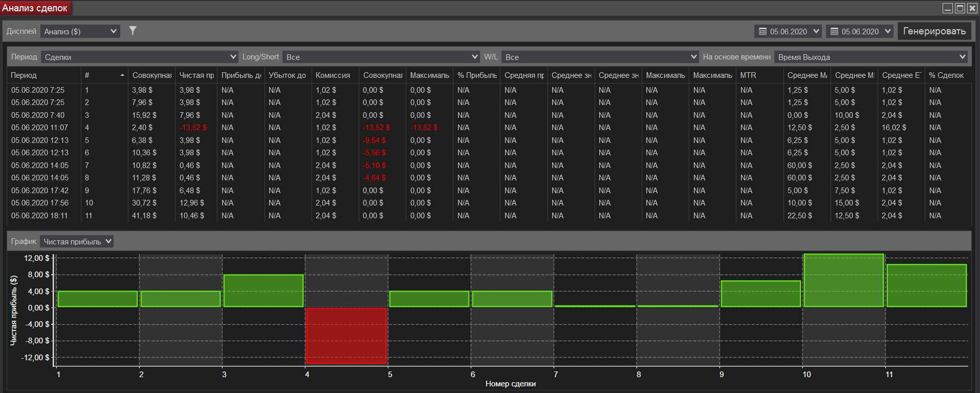Click the net profit cell 10,46 $
Viewport: 980px width, 393px height.
tap(192, 216)
